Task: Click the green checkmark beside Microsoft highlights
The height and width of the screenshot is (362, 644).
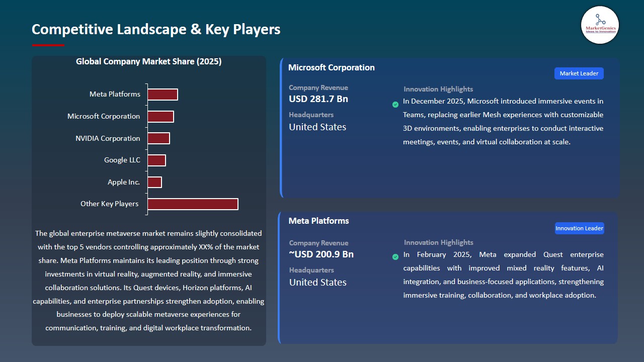Action: click(x=395, y=105)
